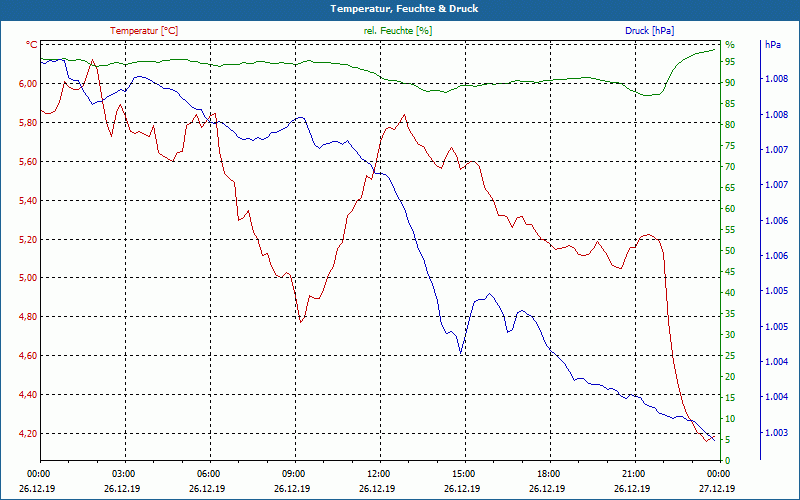Click temperature axis value "6,00"
Screen dimensions: 800x500
pyautogui.click(x=28, y=84)
